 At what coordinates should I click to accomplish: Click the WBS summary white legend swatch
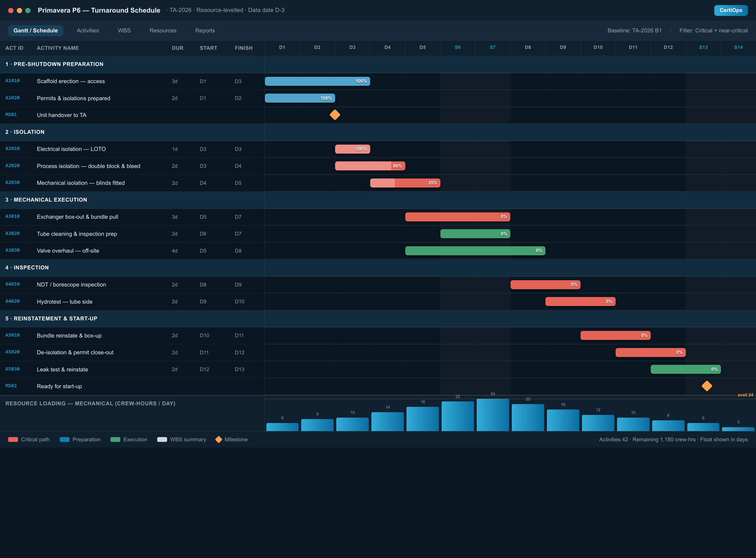click(x=162, y=439)
